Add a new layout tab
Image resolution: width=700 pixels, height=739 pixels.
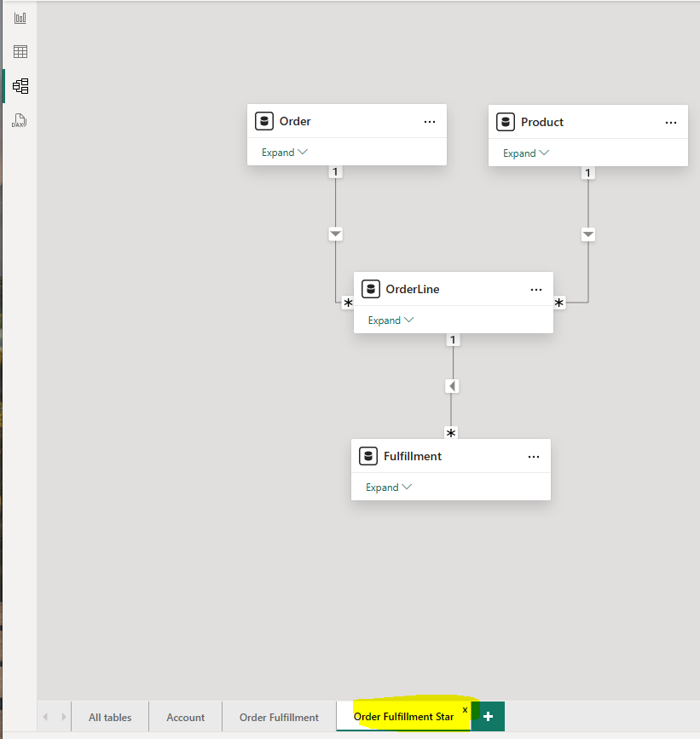click(x=488, y=716)
